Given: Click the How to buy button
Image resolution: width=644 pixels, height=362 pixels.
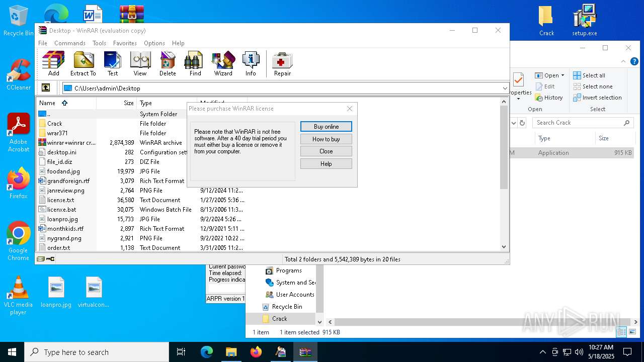Looking at the screenshot, I should click(x=326, y=139).
